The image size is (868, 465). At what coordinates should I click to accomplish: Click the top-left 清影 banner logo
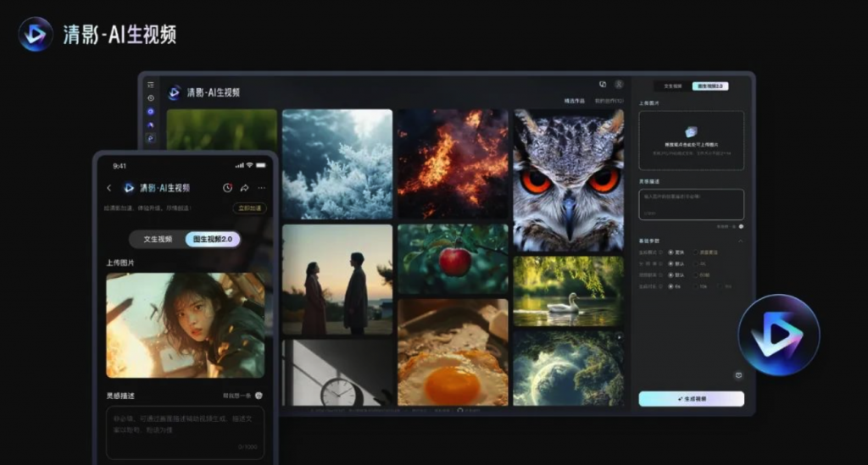[36, 34]
